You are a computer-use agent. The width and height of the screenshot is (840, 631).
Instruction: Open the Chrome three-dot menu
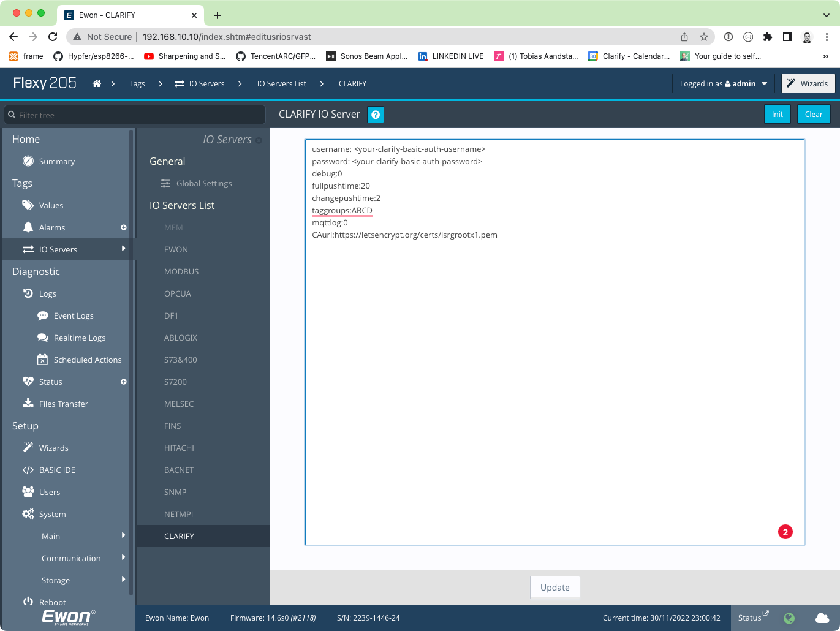pyautogui.click(x=827, y=37)
